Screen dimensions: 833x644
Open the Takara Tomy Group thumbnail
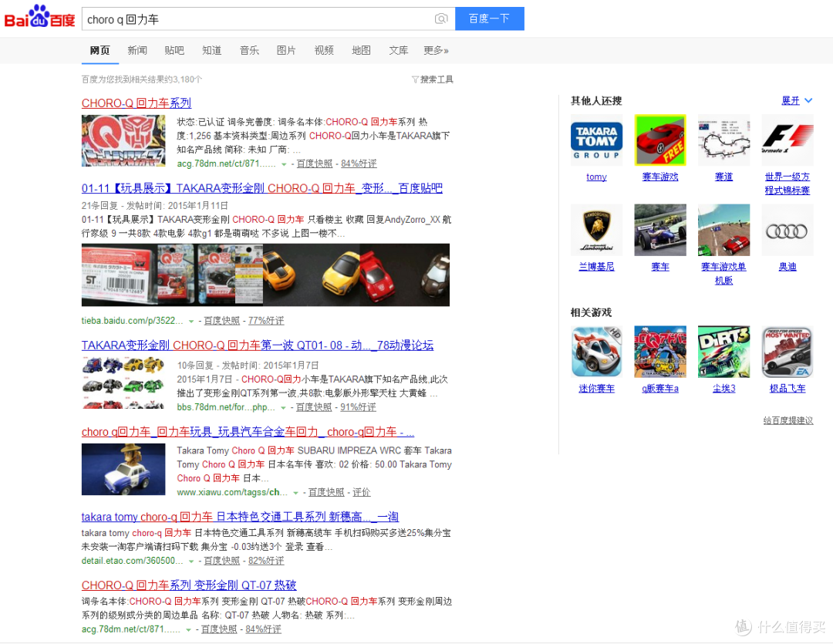point(596,140)
